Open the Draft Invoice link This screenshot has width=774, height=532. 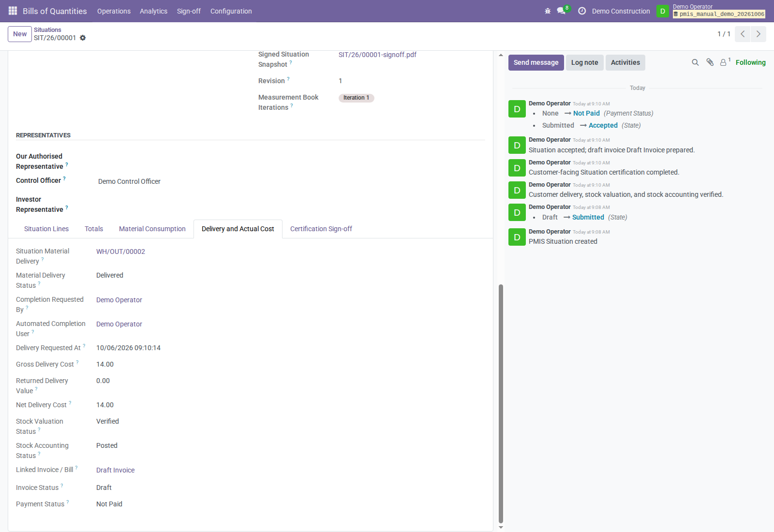[x=115, y=470]
